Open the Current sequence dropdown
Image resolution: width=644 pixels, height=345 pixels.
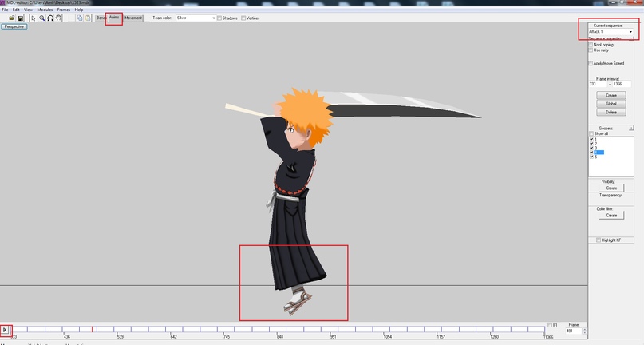(x=610, y=32)
